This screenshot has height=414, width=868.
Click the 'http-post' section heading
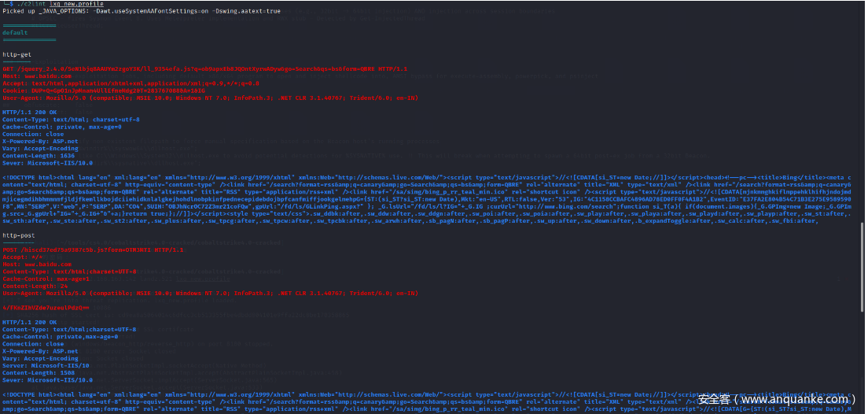click(18, 235)
